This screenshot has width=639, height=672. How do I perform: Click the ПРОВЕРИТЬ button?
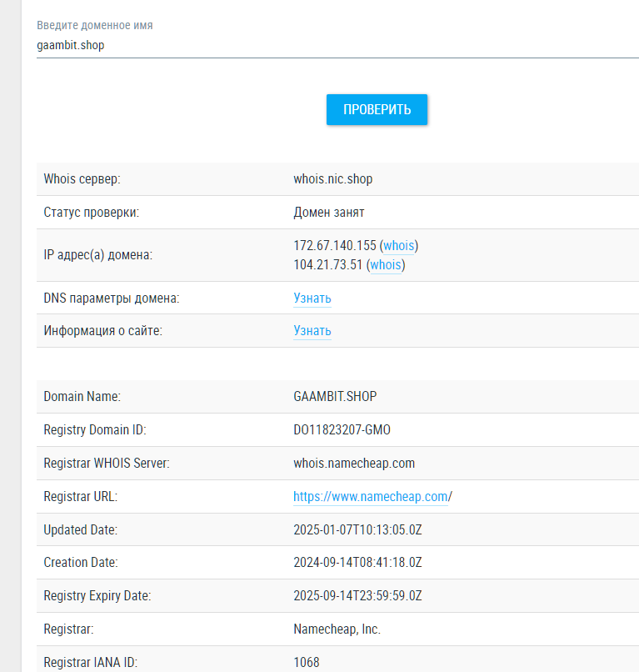tap(377, 110)
